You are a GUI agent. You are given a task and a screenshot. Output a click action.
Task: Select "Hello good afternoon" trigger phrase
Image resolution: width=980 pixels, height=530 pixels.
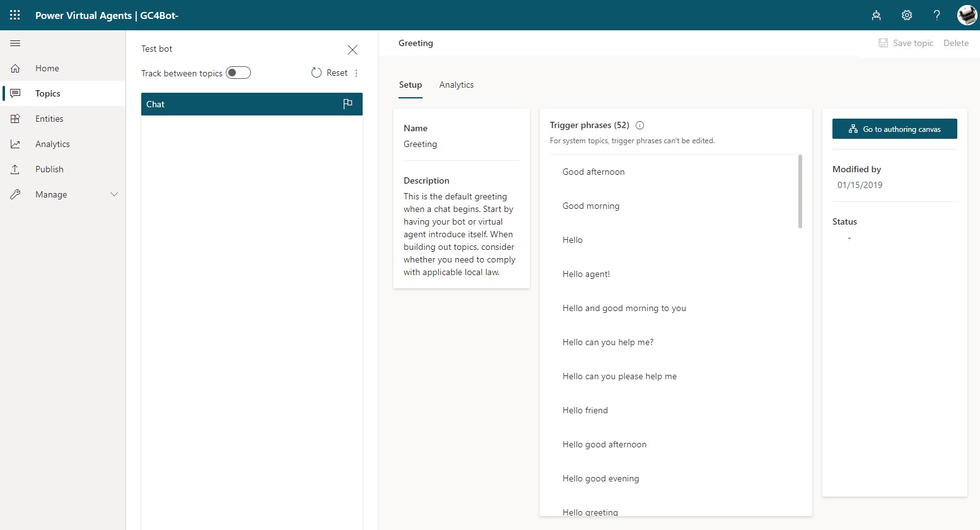tap(604, 444)
